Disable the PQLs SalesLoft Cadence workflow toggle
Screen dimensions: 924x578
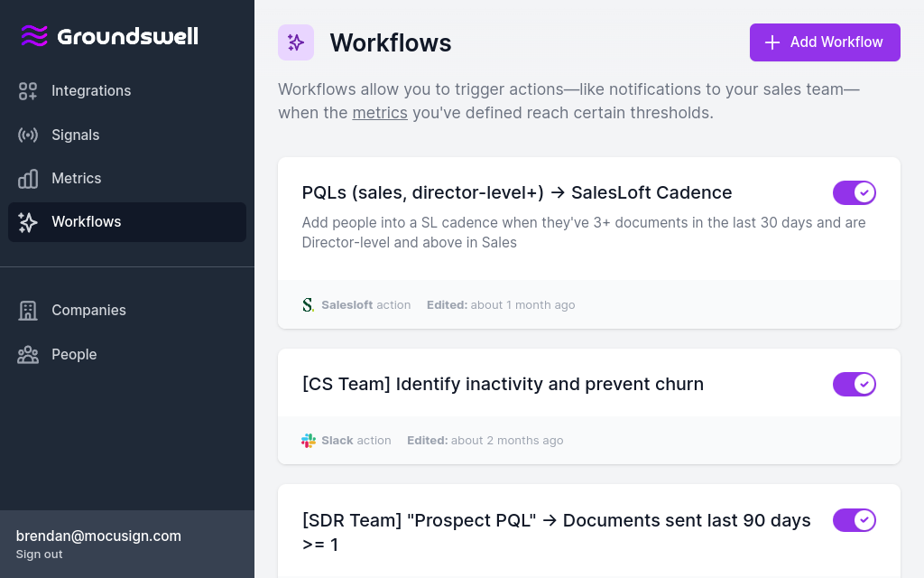coord(854,193)
